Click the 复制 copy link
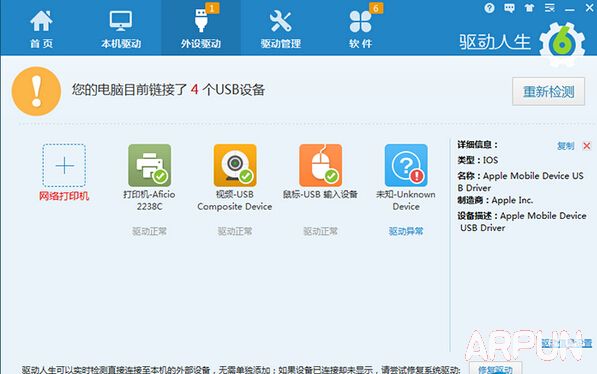 [x=565, y=146]
